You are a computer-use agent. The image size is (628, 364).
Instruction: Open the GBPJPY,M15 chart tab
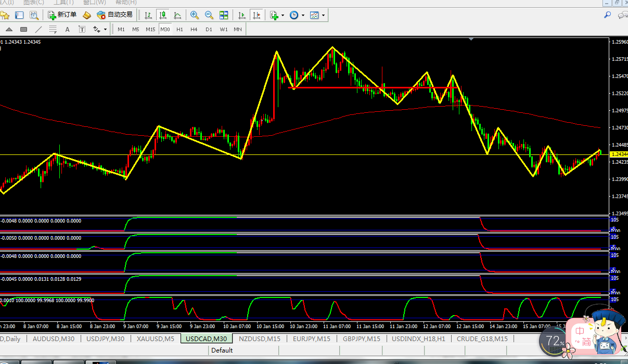coord(361,339)
